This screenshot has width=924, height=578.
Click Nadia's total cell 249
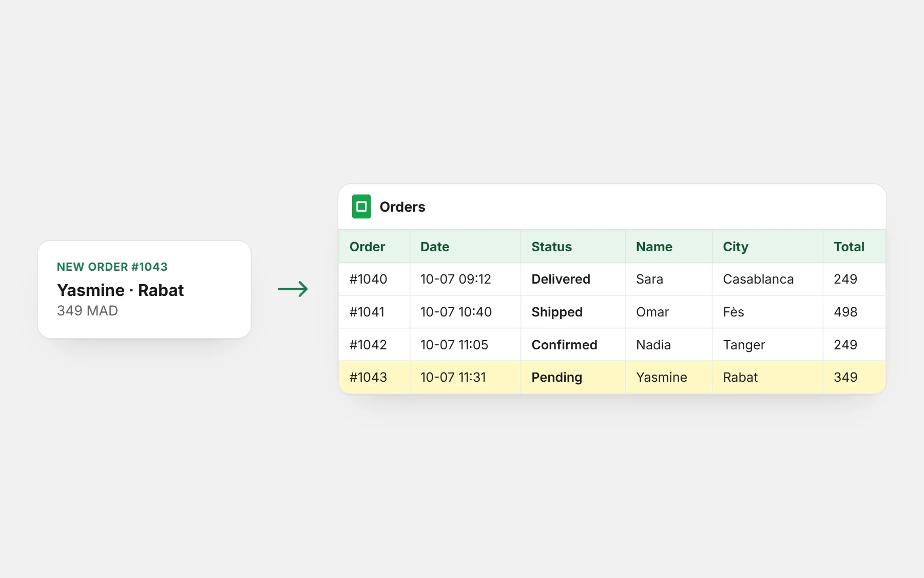pos(855,345)
